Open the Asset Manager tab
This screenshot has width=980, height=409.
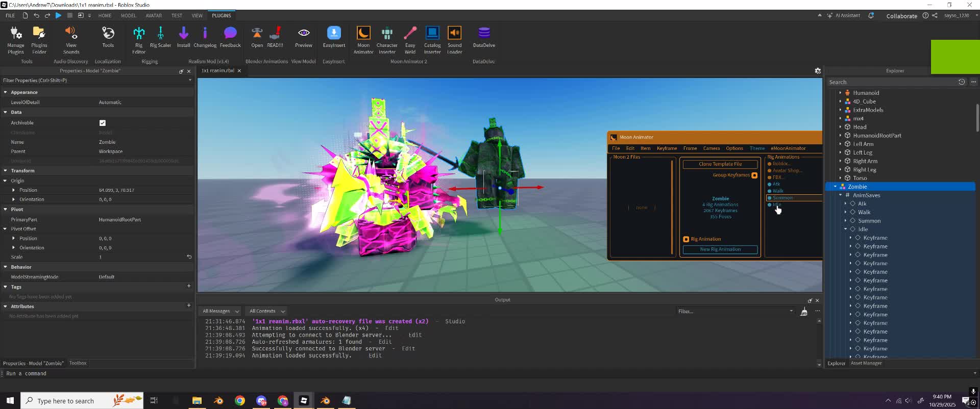866,363
